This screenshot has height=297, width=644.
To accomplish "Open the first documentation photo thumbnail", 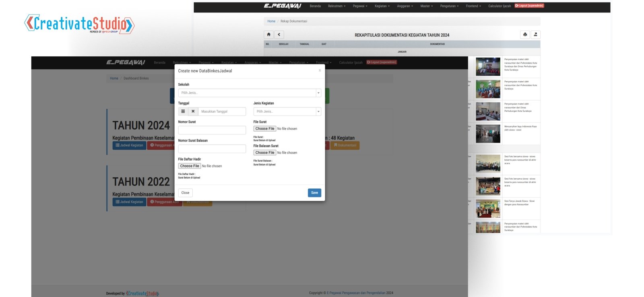I will coord(488,67).
